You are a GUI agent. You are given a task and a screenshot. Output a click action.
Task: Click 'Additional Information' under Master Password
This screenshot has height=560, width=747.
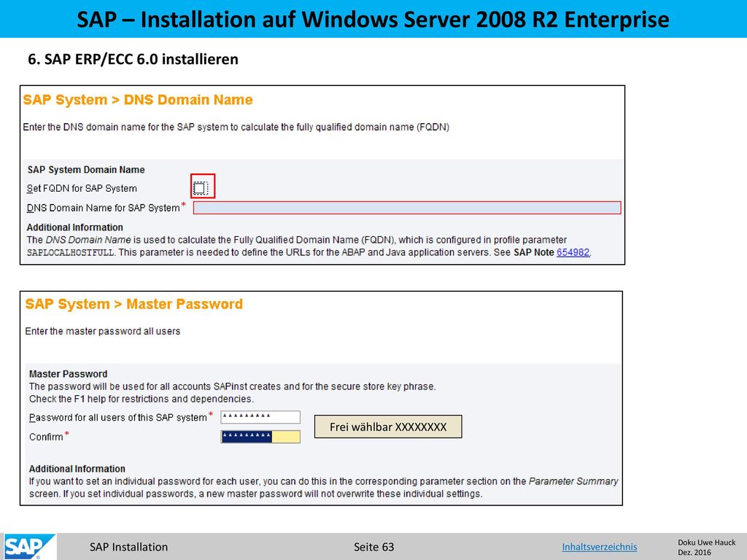coord(77,469)
